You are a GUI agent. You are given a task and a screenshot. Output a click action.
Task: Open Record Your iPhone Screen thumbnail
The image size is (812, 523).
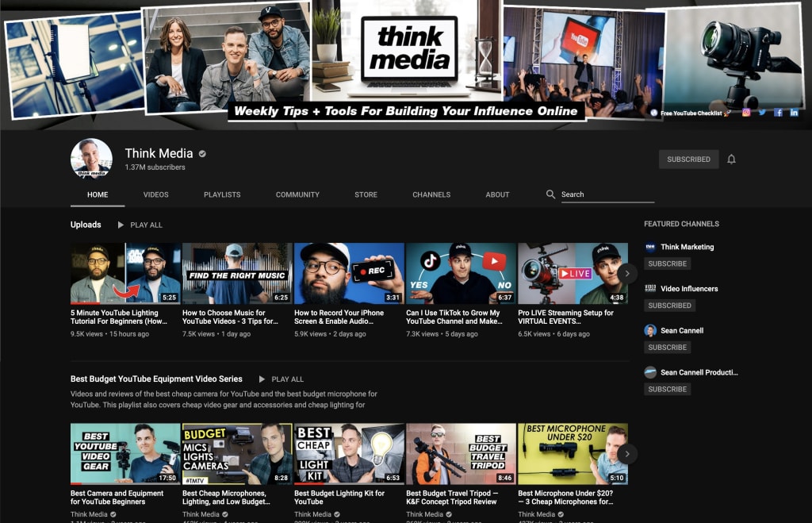coord(349,273)
